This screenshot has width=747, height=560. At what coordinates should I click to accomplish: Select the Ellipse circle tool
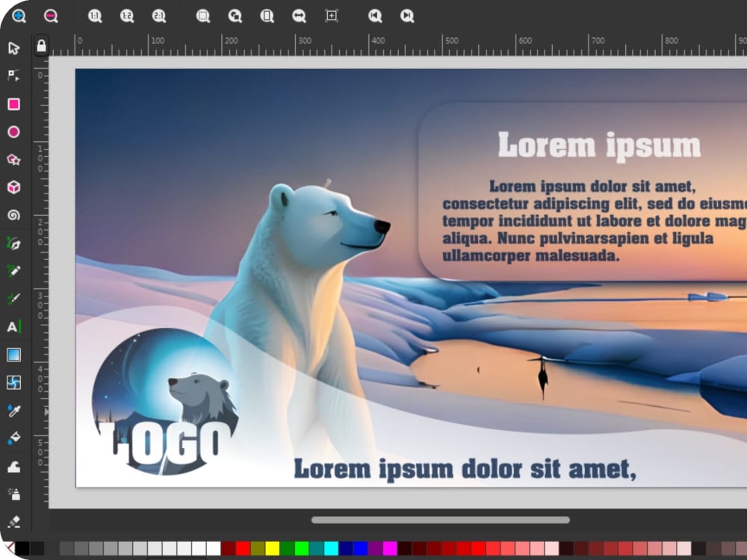(x=13, y=132)
